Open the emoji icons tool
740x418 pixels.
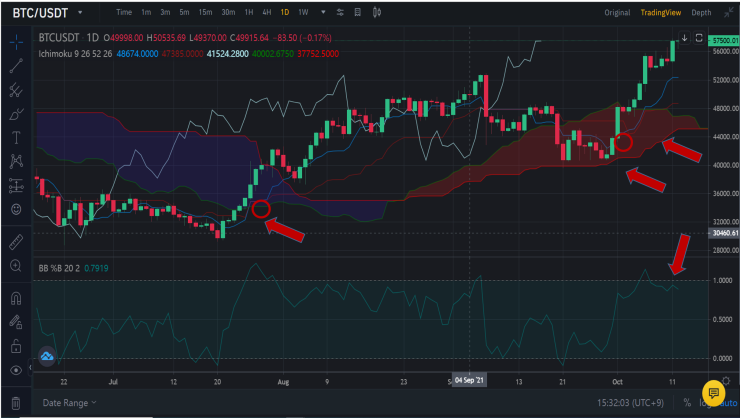pyautogui.click(x=16, y=209)
